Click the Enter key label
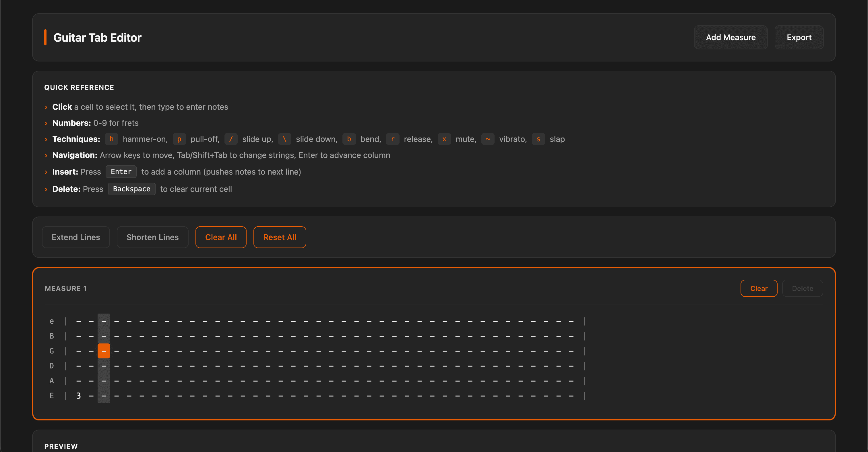 (121, 171)
